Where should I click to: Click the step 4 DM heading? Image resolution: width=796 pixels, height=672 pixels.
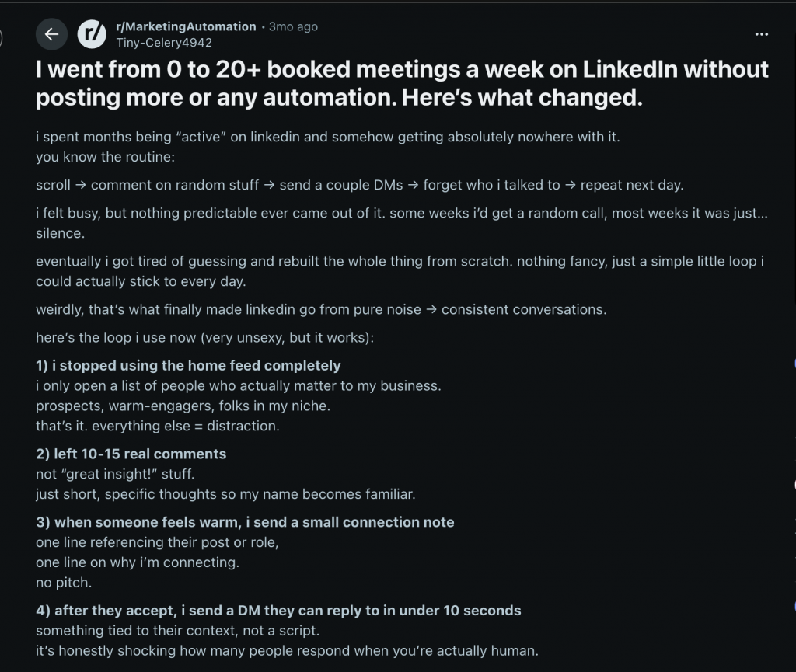(278, 611)
